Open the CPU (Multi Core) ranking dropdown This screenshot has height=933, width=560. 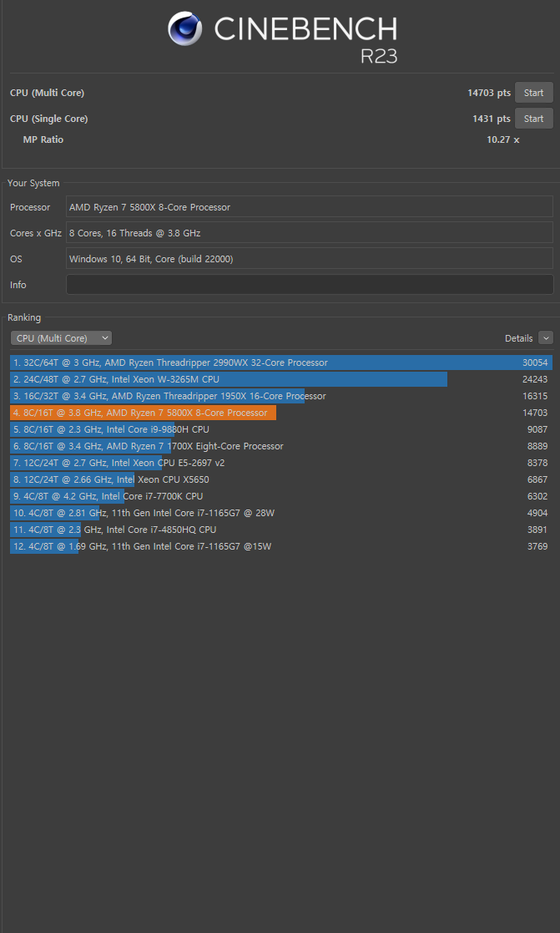(x=61, y=338)
